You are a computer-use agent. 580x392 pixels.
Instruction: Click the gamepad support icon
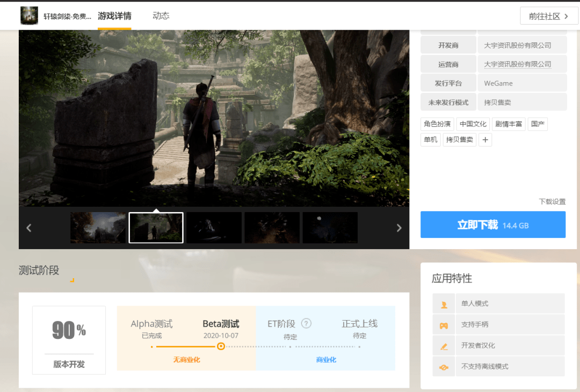[x=444, y=325]
